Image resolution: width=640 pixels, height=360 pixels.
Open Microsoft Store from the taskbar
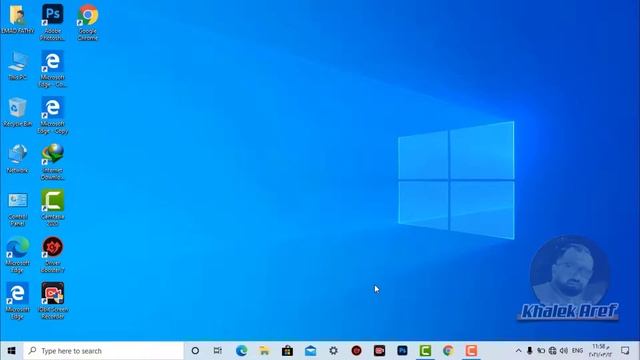[x=287, y=351]
